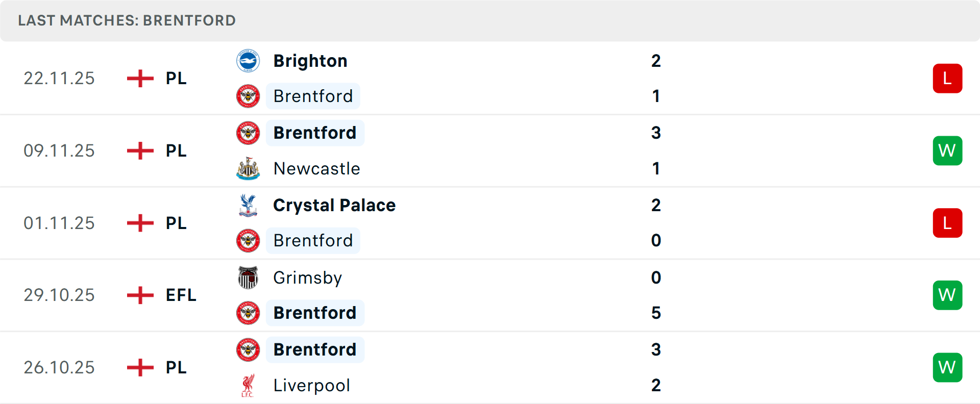
Task: Toggle the red L badge for the Brighton match
Action: pos(947,78)
